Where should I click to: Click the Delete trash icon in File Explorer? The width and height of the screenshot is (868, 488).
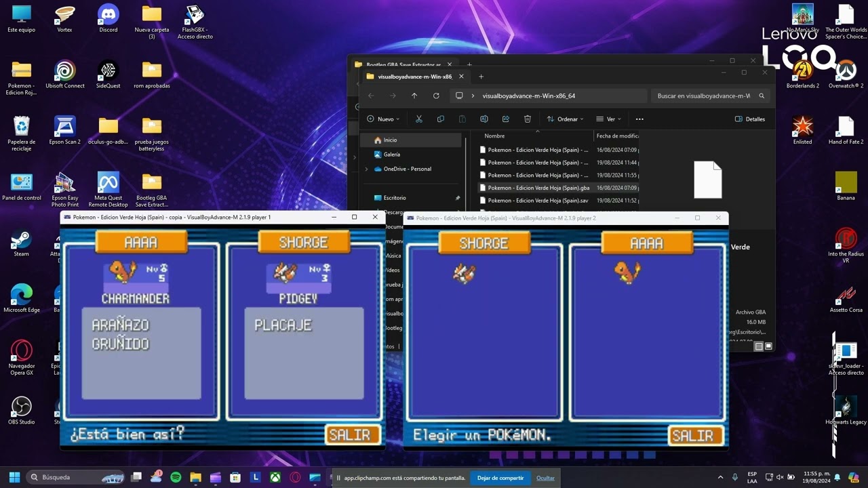(x=528, y=119)
